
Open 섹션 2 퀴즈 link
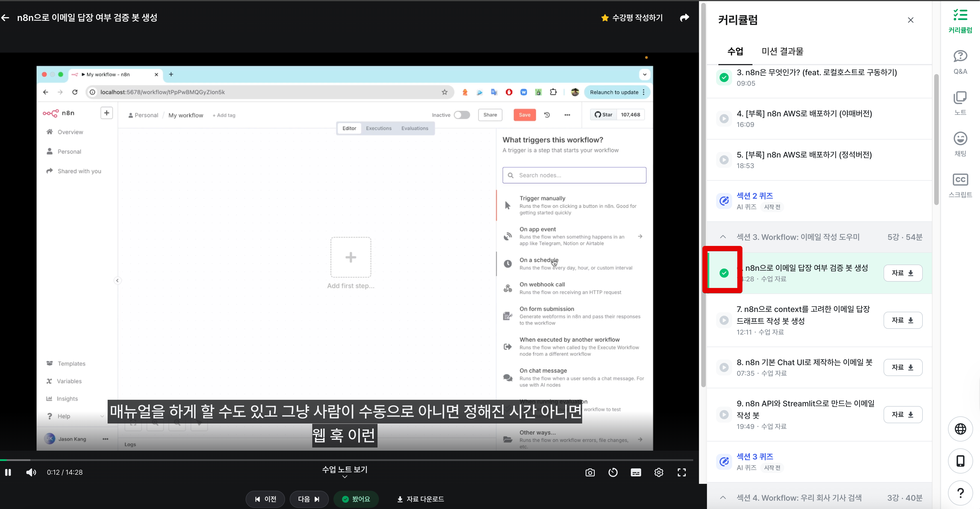(754, 196)
